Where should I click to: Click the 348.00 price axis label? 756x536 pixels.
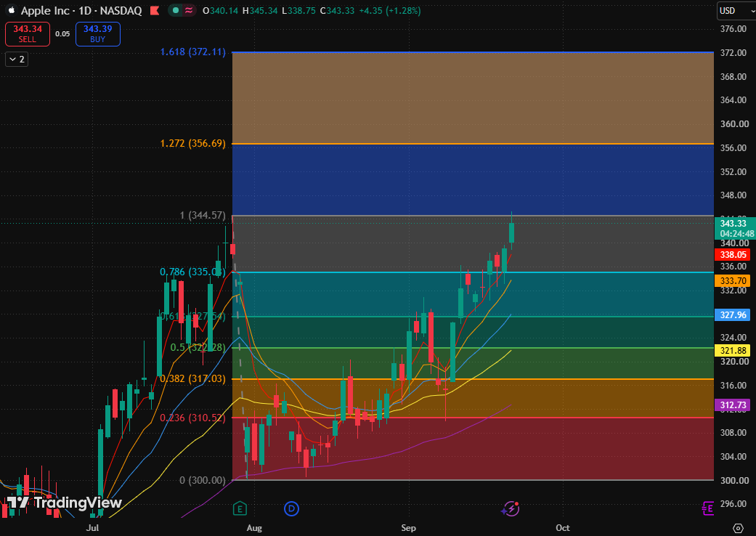click(733, 195)
